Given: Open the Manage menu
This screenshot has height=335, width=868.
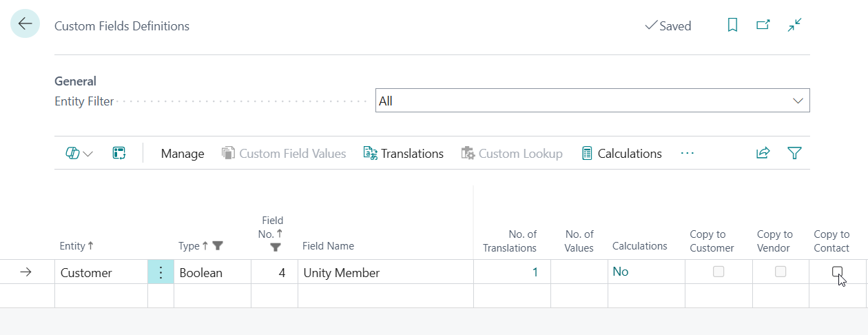Looking at the screenshot, I should pyautogui.click(x=183, y=153).
